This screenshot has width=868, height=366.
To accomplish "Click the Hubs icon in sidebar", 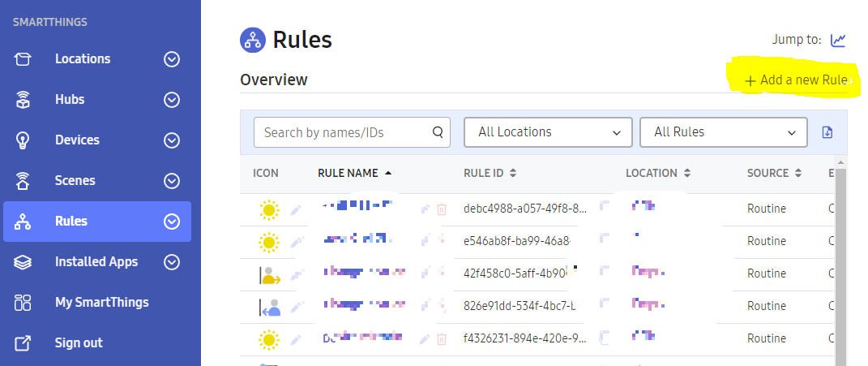I will 22,100.
